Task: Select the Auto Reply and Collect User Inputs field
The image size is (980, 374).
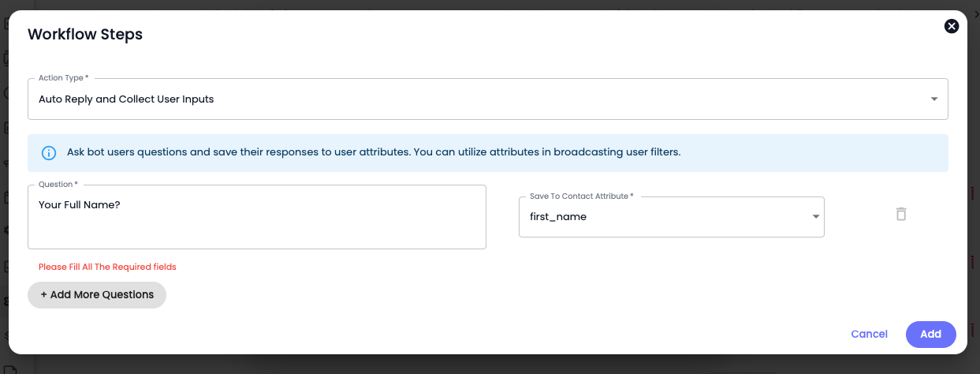Action: coord(488,99)
